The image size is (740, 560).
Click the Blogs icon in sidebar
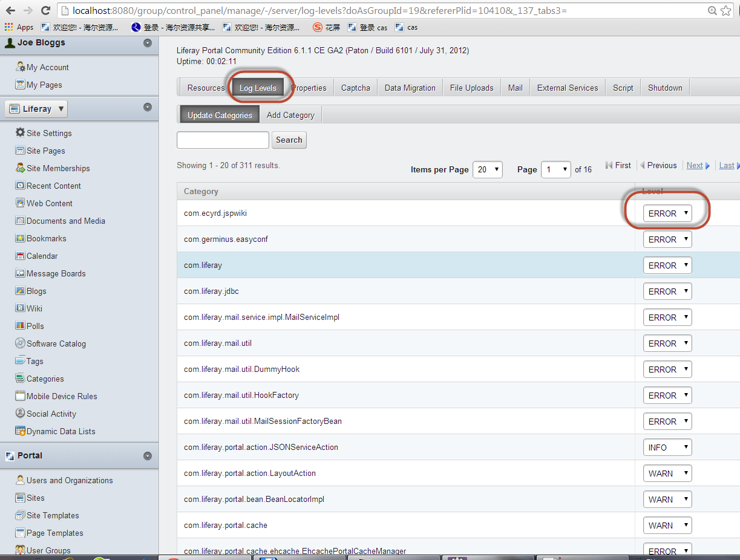[x=21, y=291]
